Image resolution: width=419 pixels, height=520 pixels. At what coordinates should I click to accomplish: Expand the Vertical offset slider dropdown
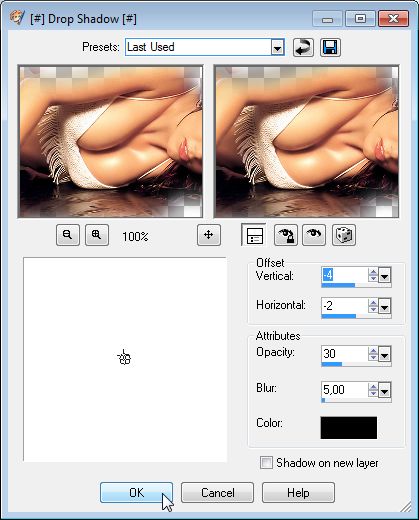pyautogui.click(x=385, y=276)
